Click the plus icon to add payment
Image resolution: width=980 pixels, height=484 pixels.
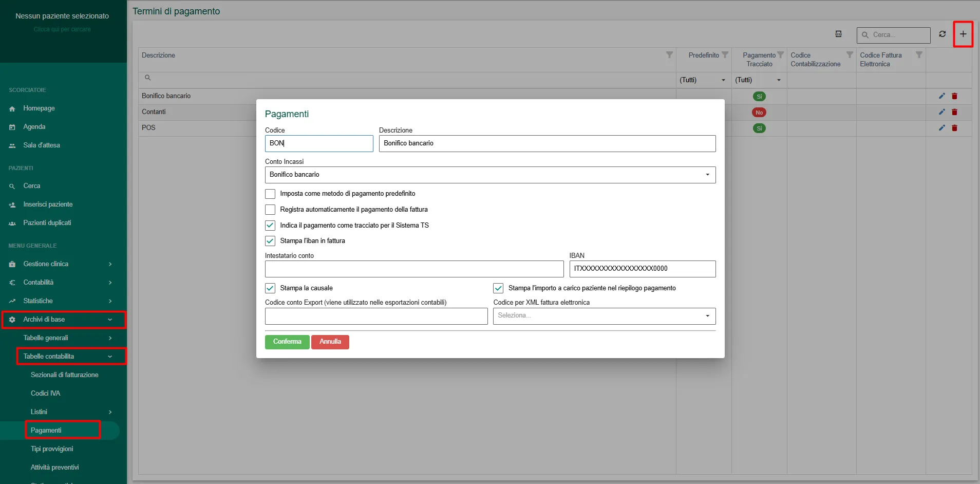[963, 34]
